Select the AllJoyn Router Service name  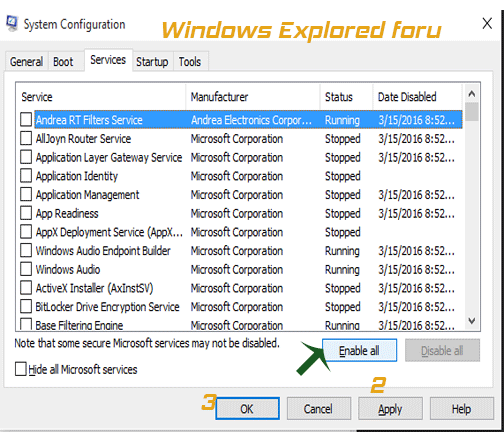83,138
